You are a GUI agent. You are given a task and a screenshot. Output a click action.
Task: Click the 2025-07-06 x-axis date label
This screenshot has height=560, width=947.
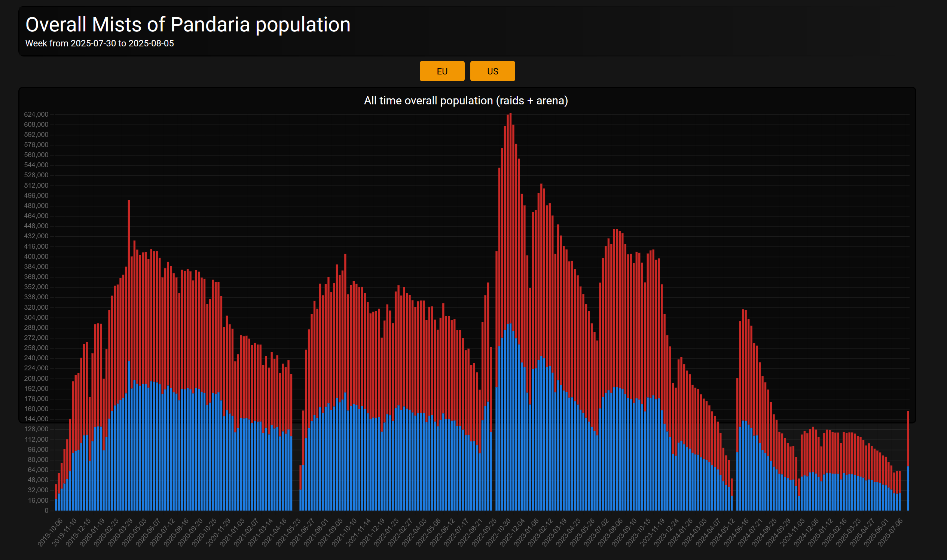890,532
